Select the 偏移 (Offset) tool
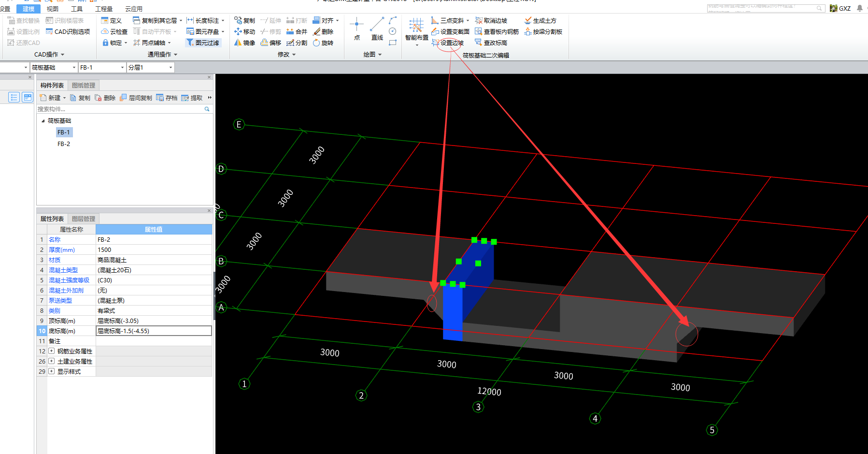The height and width of the screenshot is (454, 868). tap(270, 43)
